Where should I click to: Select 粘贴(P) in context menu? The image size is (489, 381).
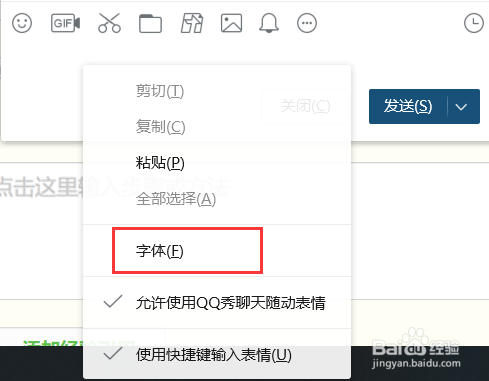[x=217, y=163]
